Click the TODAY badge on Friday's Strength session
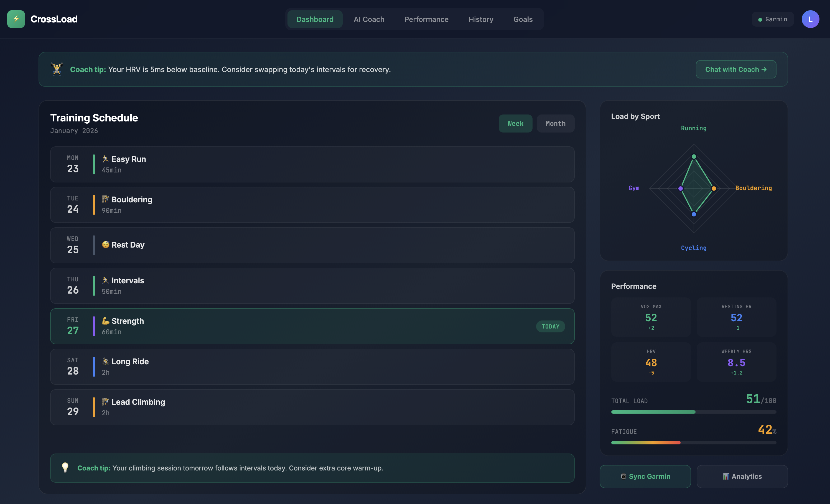Image resolution: width=830 pixels, height=504 pixels. (550, 326)
